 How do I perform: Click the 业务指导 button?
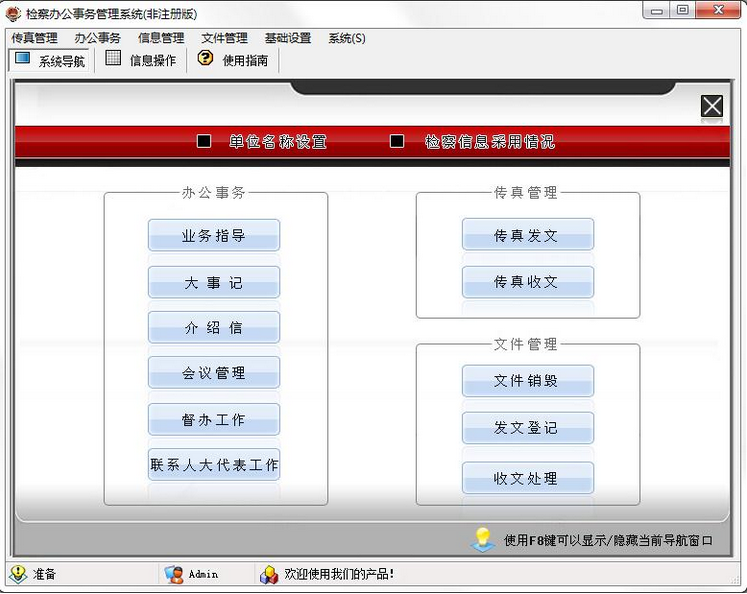214,235
